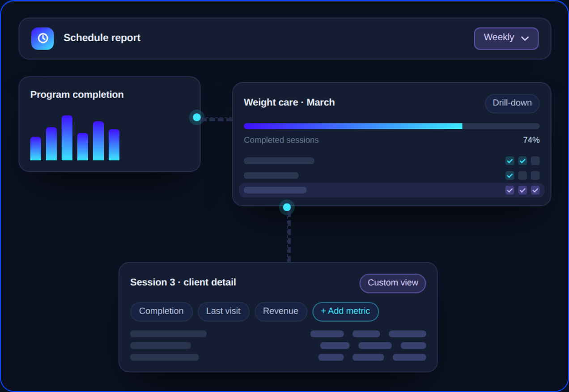Click connector node below Weight care card
This screenshot has width=569, height=392.
click(x=287, y=207)
